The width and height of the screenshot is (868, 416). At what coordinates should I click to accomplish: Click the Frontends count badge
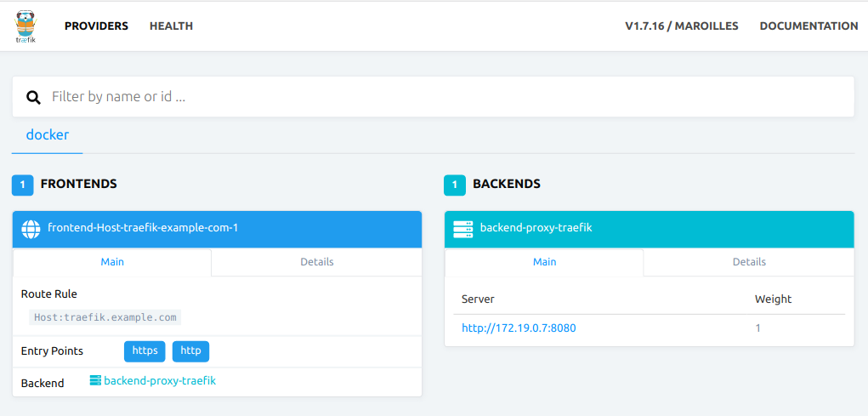click(23, 185)
